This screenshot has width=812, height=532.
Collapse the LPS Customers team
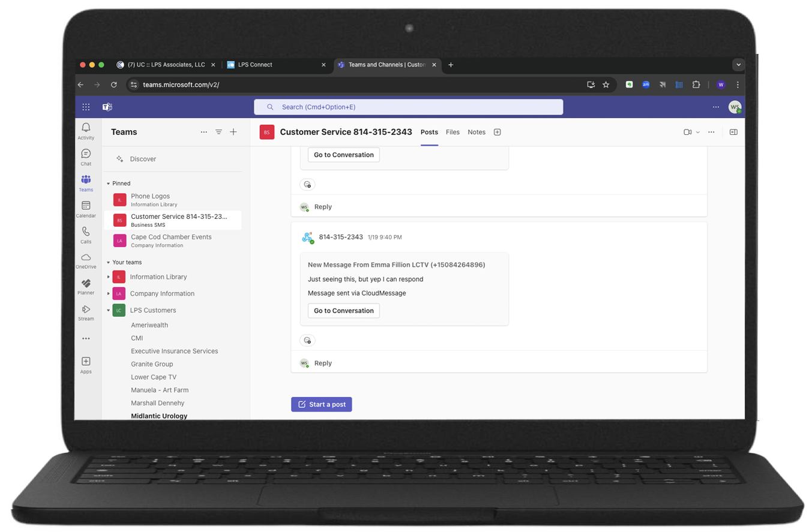(109, 310)
